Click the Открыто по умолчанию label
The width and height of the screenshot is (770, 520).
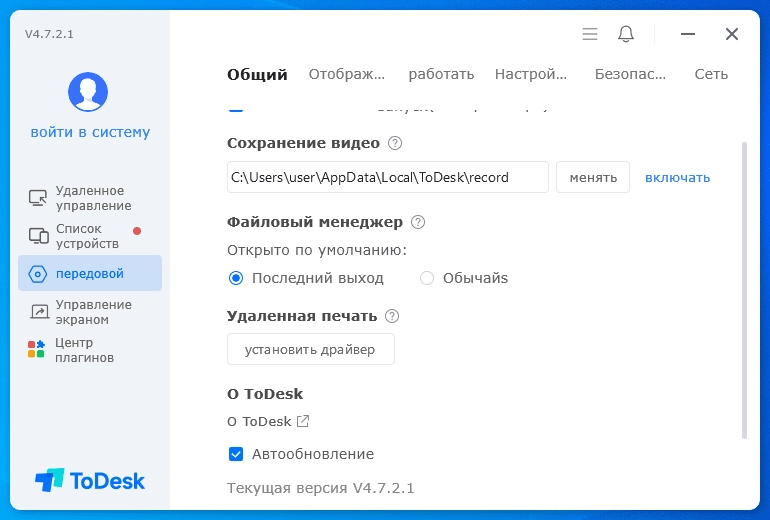(317, 250)
